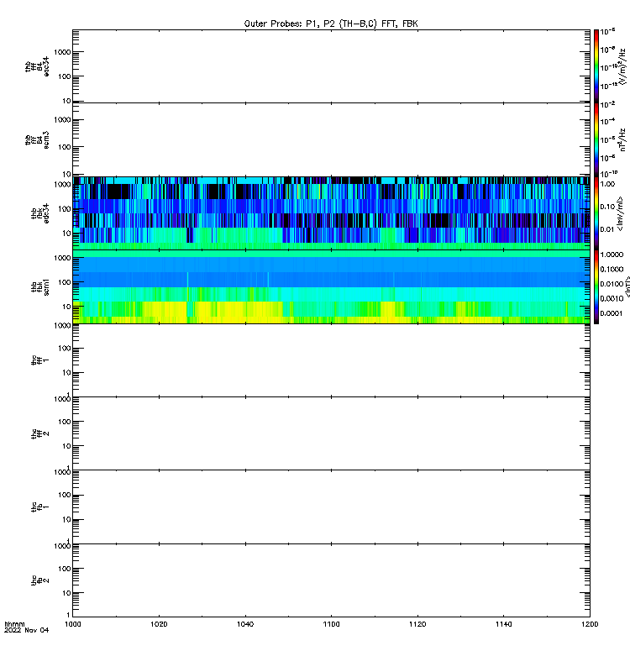630x672 pixels.
Task: Click the thb fbk scm1 spectrogram panel
Action: [331, 286]
